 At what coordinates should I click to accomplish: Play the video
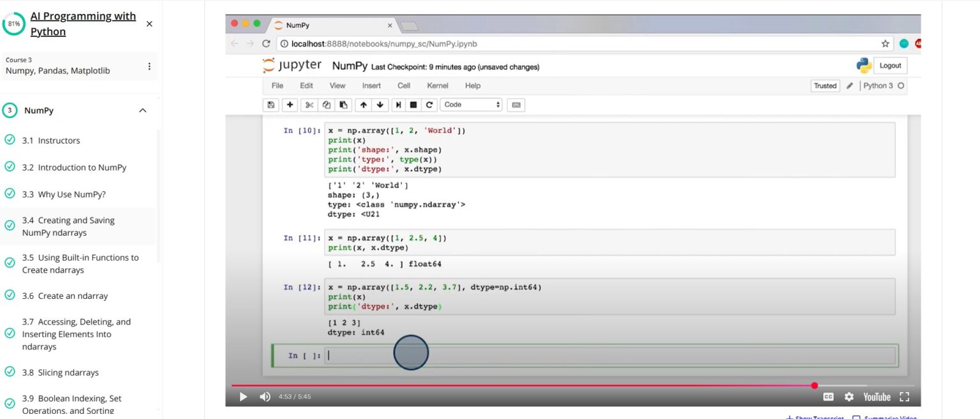pos(243,397)
